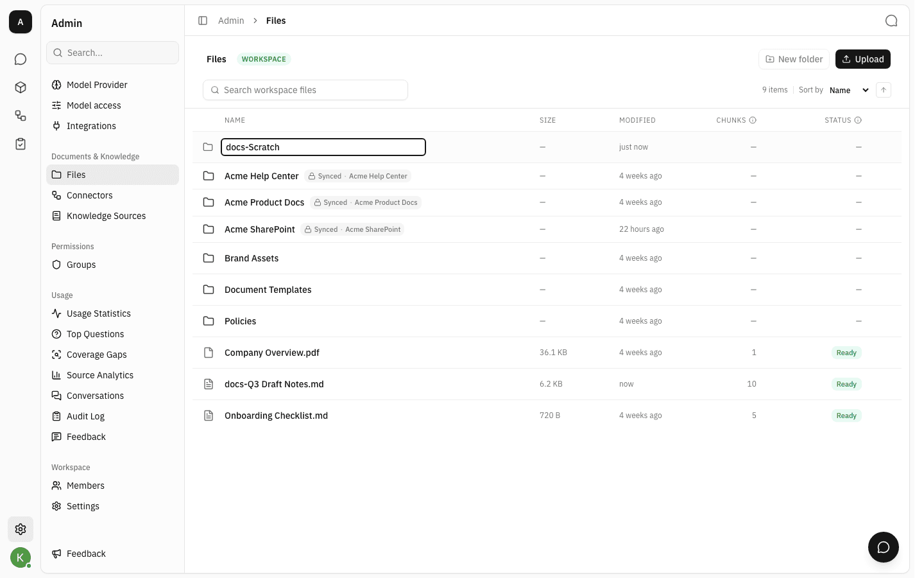Open Members under Workspace
This screenshot has height=578, width=924.
click(x=112, y=486)
